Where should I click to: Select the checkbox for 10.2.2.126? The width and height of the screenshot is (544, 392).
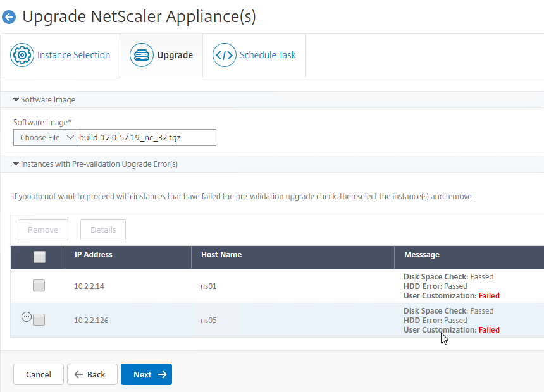[x=39, y=319]
